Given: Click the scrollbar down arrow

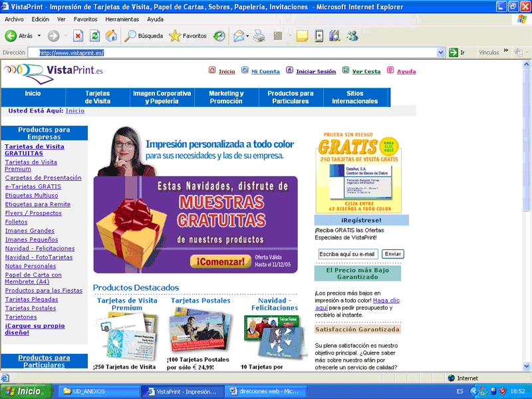Looking at the screenshot, I should pyautogui.click(x=527, y=366).
